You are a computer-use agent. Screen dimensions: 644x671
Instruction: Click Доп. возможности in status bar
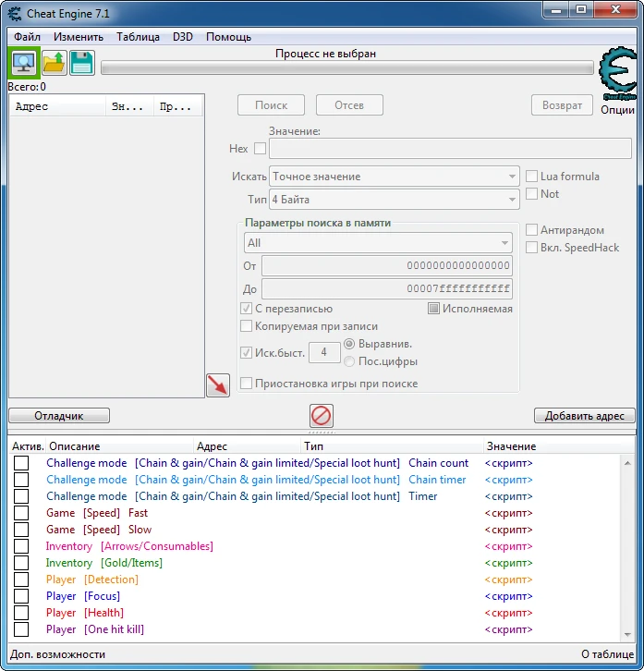58,654
